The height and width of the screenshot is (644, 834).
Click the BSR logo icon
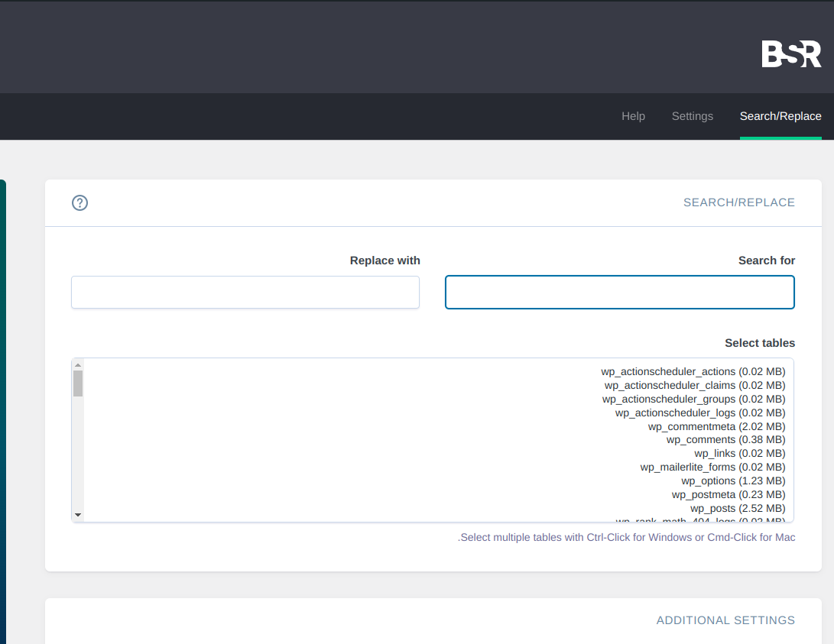791,54
